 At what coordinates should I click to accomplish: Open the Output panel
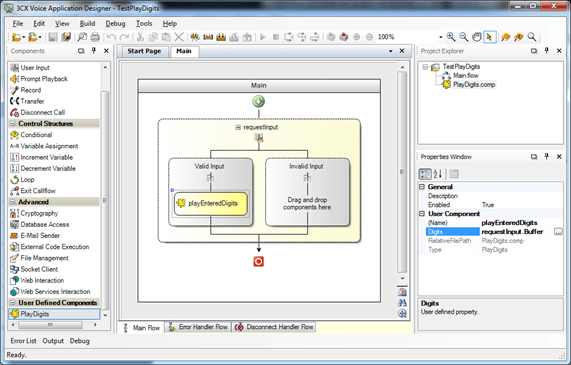pyautogui.click(x=53, y=341)
